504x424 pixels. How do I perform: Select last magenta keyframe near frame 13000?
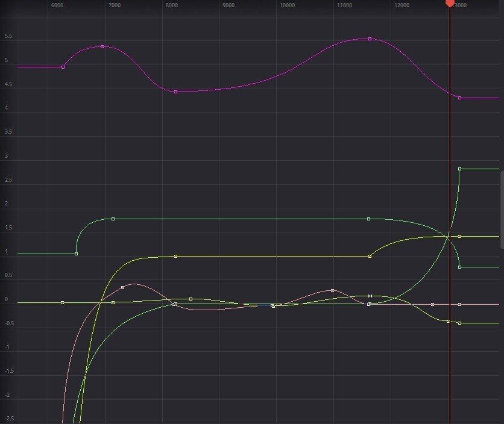(459, 98)
